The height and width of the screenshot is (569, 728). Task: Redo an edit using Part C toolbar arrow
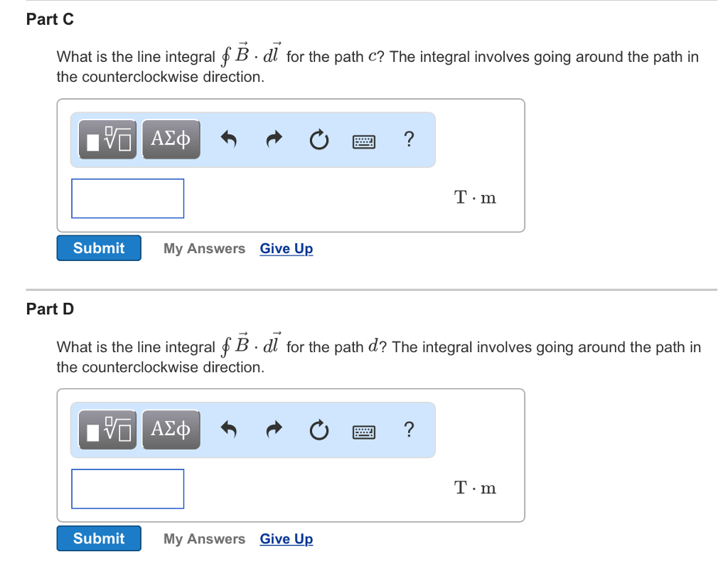click(274, 139)
